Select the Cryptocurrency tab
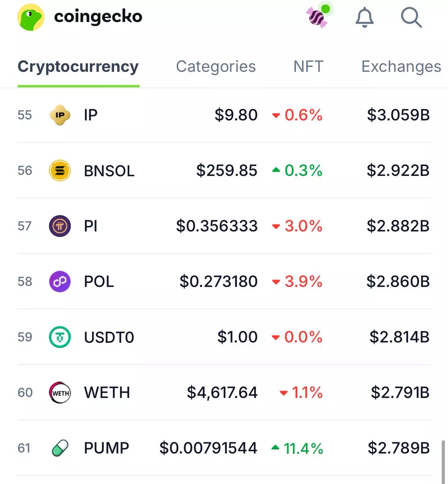This screenshot has height=484, width=448. 78,67
